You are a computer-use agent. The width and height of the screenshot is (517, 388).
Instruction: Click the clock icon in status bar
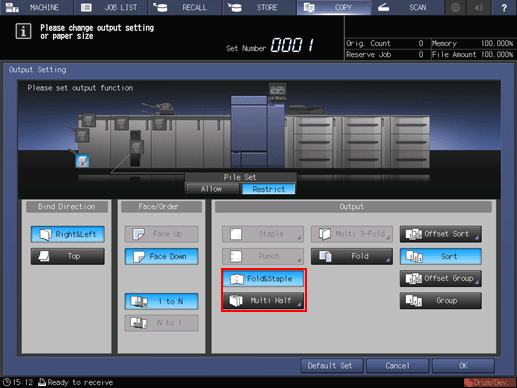6,382
